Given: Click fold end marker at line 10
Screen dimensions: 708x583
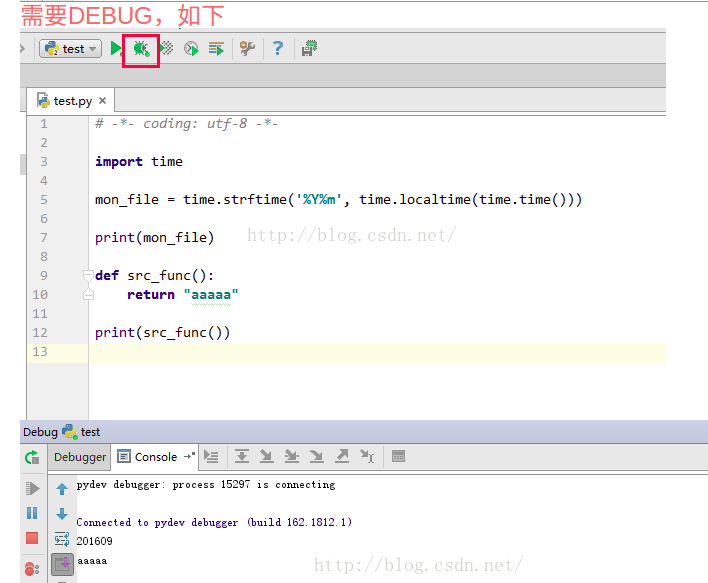Looking at the screenshot, I should pos(88,294).
